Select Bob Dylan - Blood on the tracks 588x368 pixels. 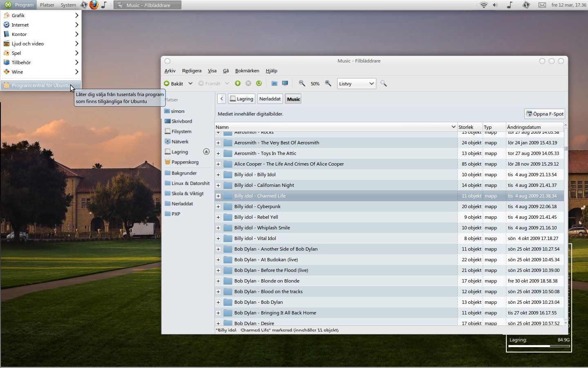click(389, 292)
